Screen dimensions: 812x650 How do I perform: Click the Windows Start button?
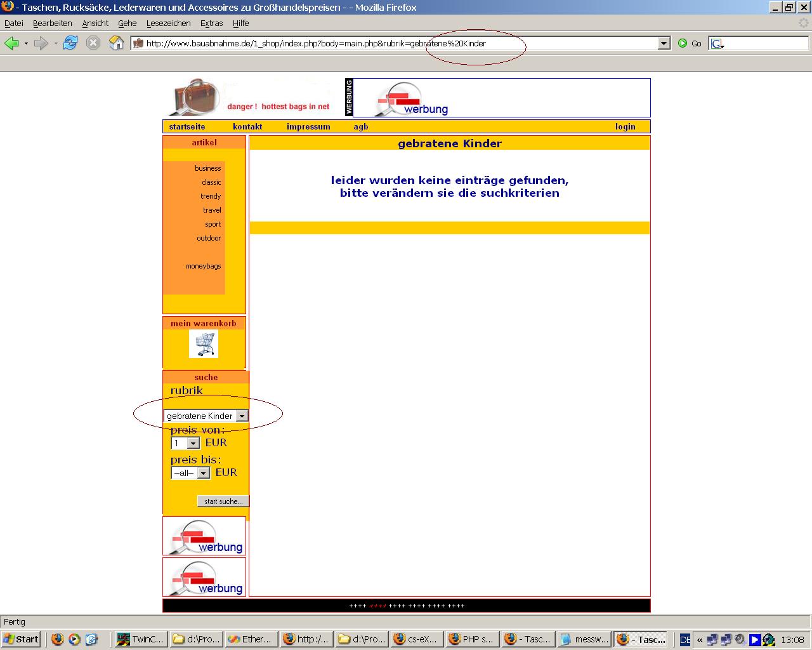click(21, 639)
